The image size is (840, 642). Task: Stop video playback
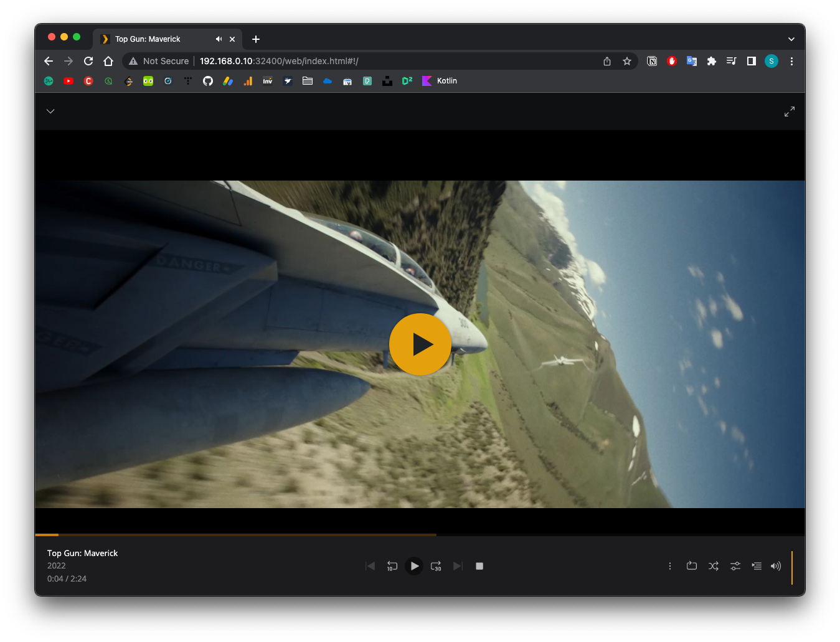point(479,566)
